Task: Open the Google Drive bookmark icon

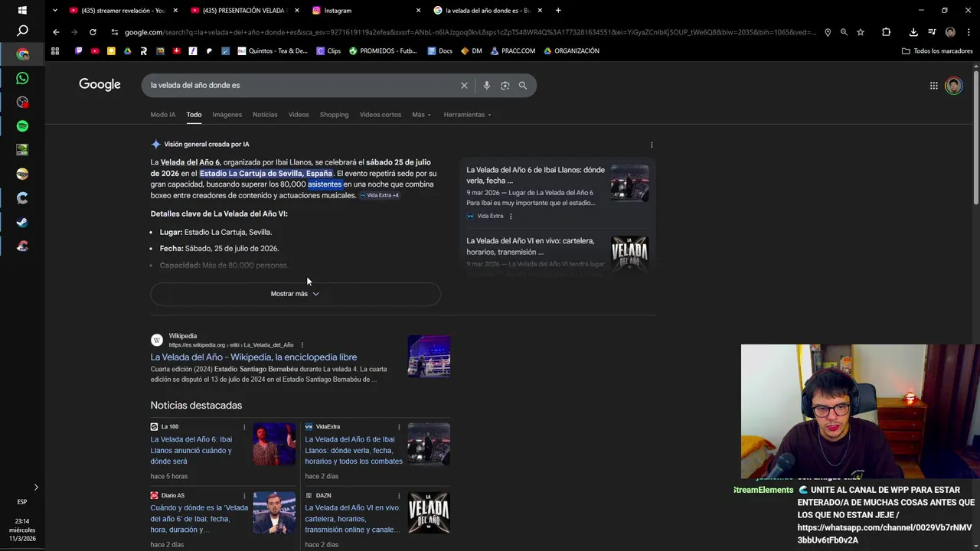Action: (x=127, y=51)
